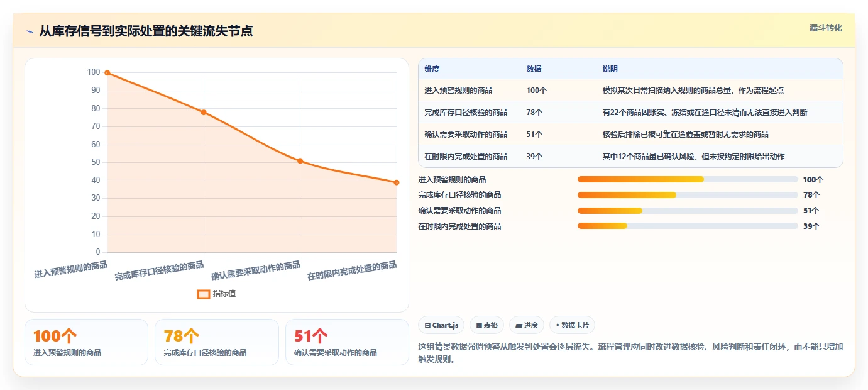The width and height of the screenshot is (868, 390).
Task: Click the progress bar for 进入预警规则的商品
Action: (688, 180)
